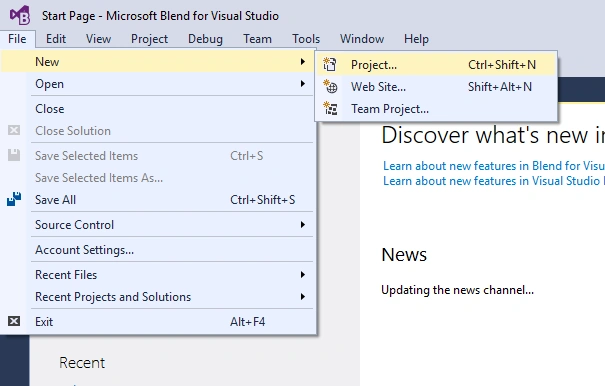Open the Team menu

pyautogui.click(x=257, y=39)
